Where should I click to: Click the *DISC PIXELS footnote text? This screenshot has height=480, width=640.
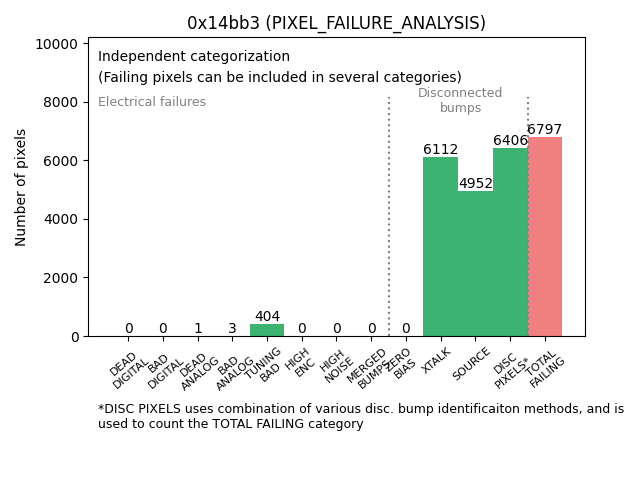pos(360,416)
